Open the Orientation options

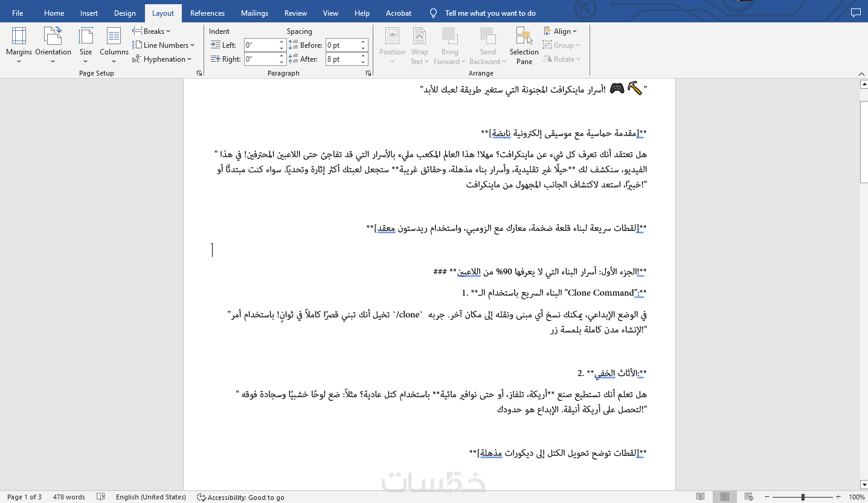click(53, 45)
